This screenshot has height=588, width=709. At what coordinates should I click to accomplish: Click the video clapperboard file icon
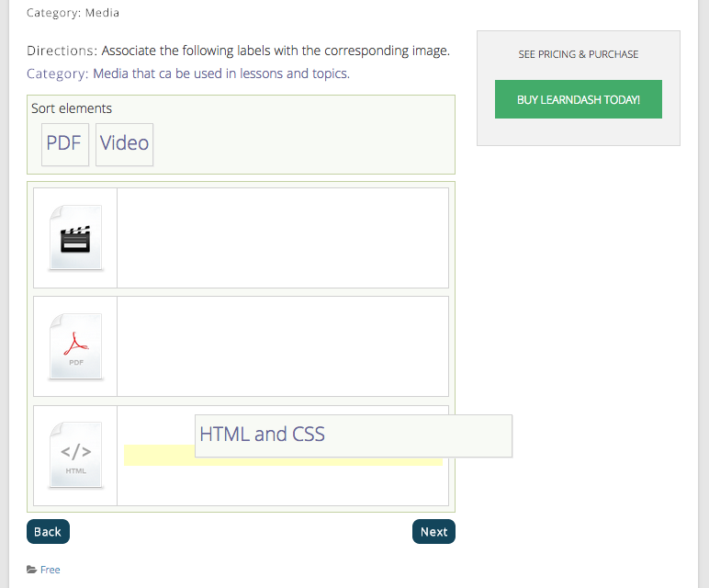(x=76, y=238)
